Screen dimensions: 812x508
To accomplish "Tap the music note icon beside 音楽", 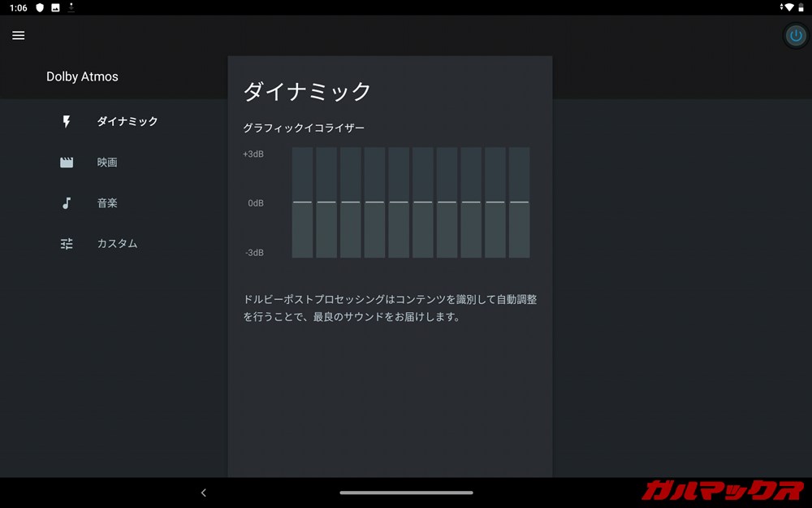I will (x=67, y=202).
